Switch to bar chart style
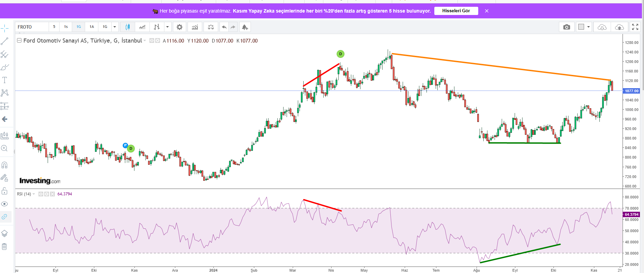 157,27
